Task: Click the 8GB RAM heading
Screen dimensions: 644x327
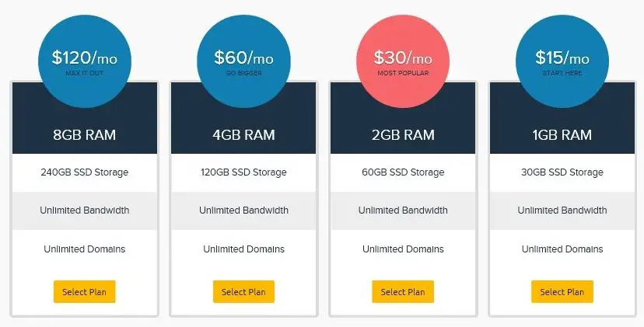Action: coord(84,135)
